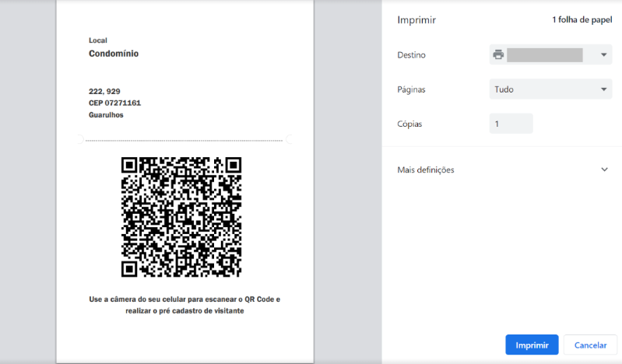Click the '1 folha de papel' summary text
This screenshot has height=364, width=622.
tap(582, 19)
